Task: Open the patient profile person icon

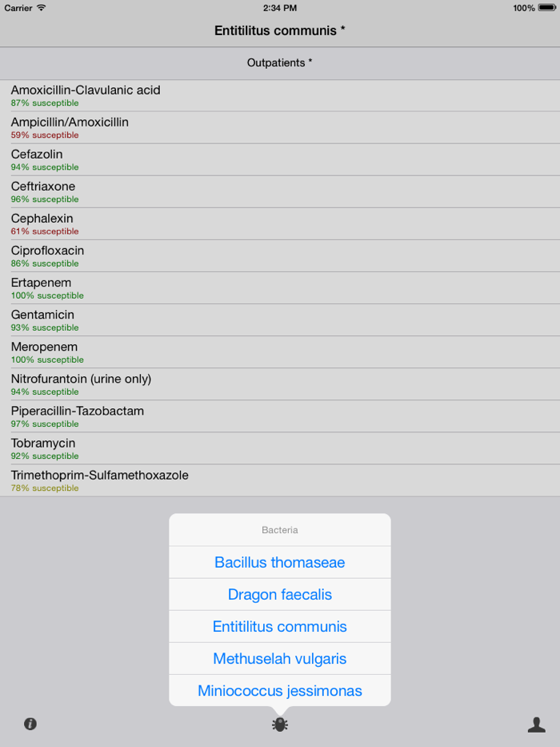Action: [x=537, y=724]
